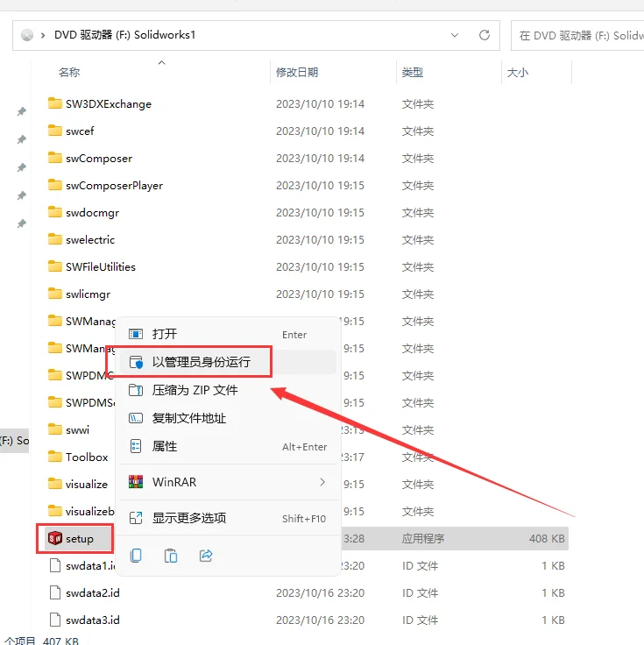Select the swelectric folder

(x=89, y=240)
